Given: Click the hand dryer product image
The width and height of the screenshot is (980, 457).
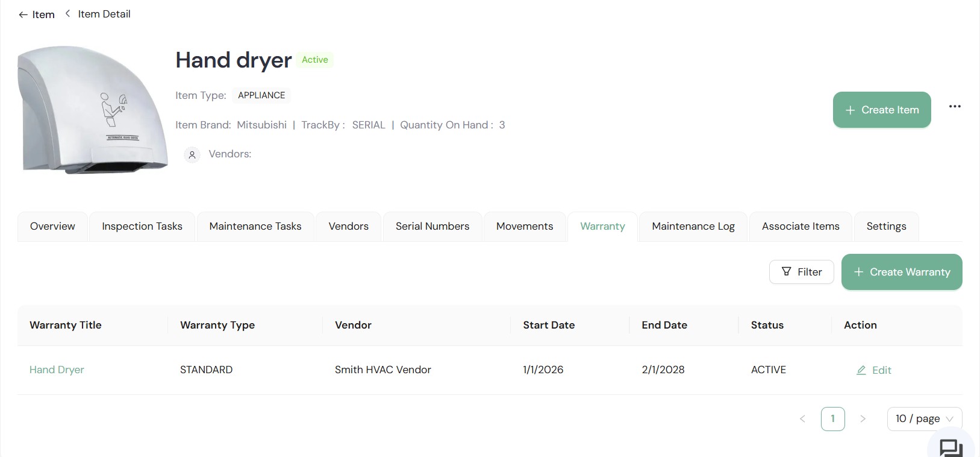Looking at the screenshot, I should click(92, 110).
